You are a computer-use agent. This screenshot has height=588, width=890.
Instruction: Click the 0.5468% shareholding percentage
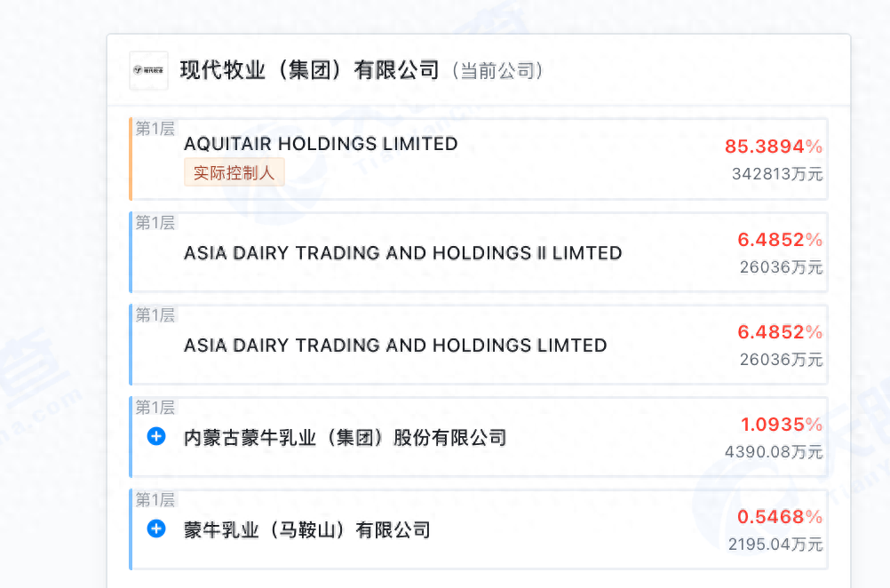point(780,517)
